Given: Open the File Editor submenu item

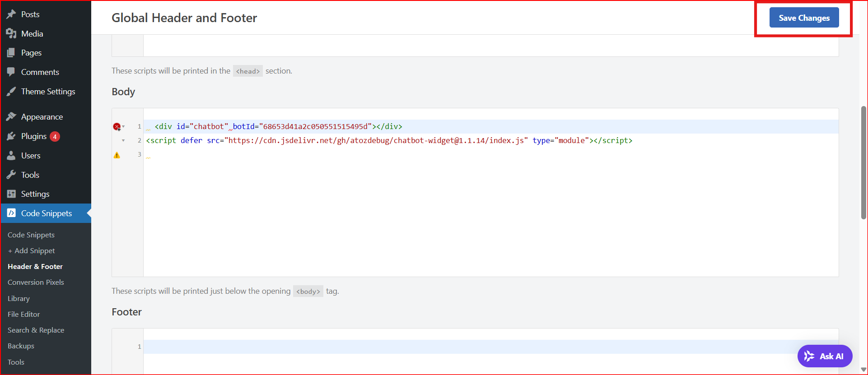Looking at the screenshot, I should [23, 315].
